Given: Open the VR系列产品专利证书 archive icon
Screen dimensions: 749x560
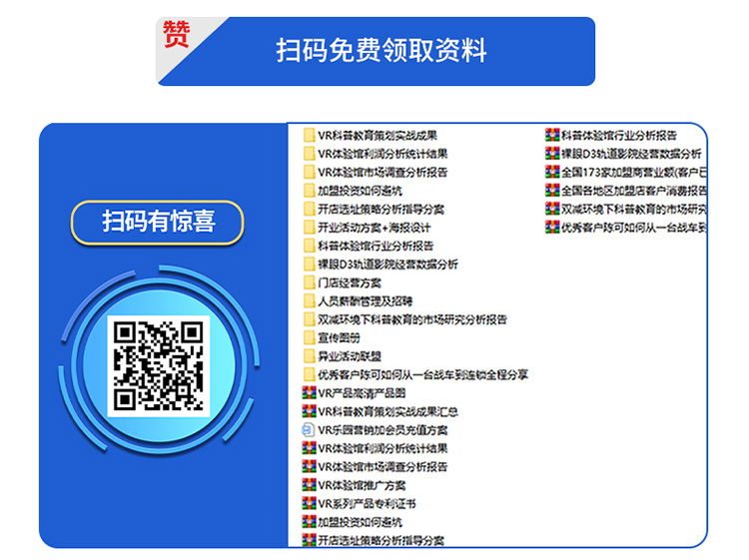Looking at the screenshot, I should coord(309,503).
